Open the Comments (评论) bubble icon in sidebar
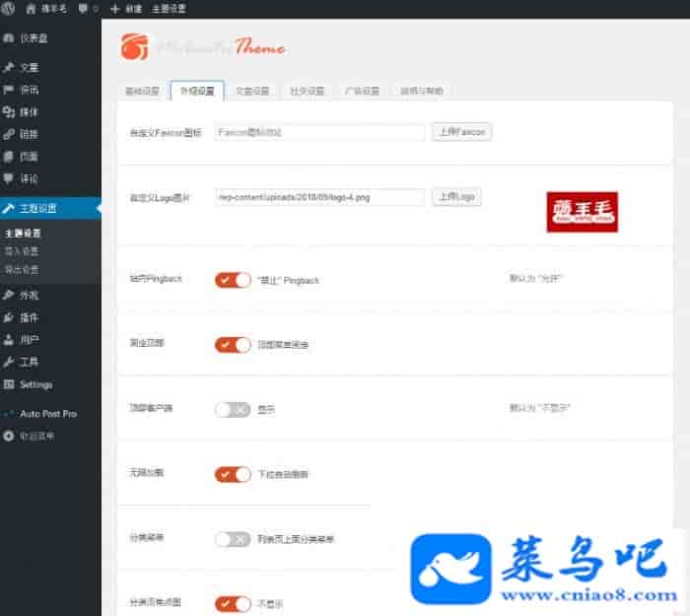 point(9,179)
